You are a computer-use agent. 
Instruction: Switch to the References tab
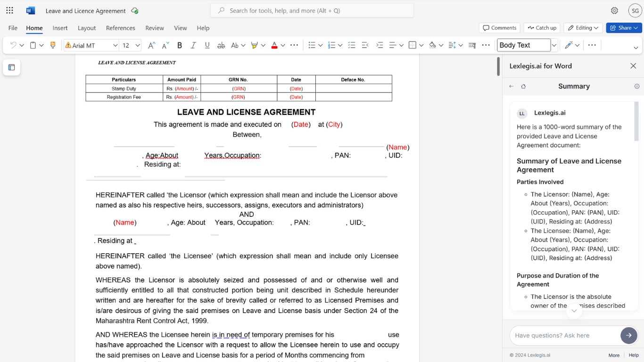(x=121, y=28)
